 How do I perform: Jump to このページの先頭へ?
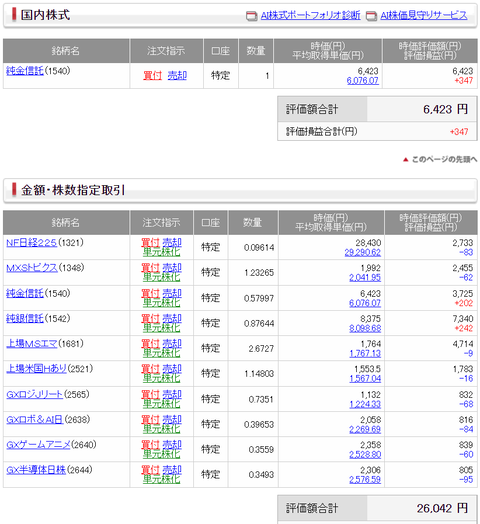pyautogui.click(x=444, y=159)
